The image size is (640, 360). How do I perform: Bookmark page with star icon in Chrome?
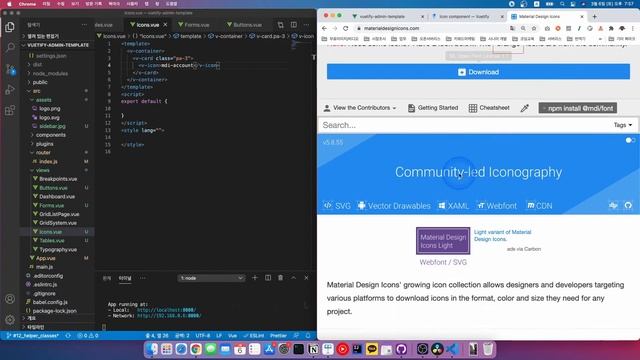pos(534,28)
